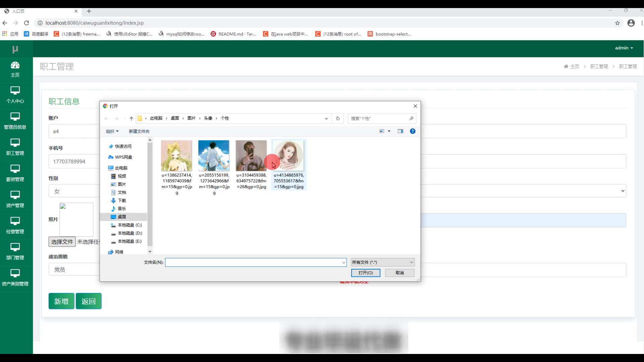Click 新建文件夹 in file dialog
This screenshot has height=362, width=644.
139,131
